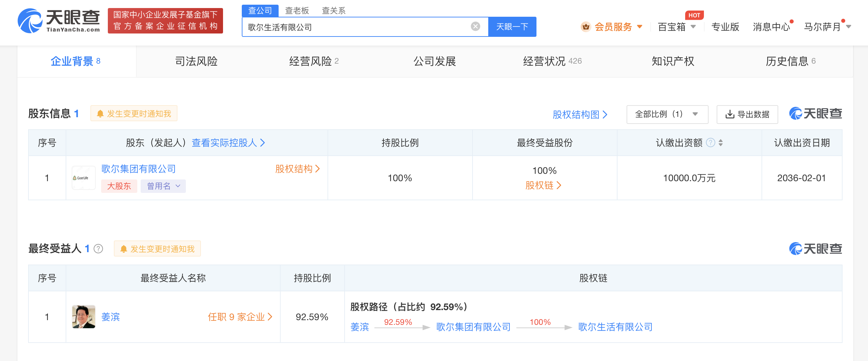Click the 导出数据 button
The image size is (868, 361).
pyautogui.click(x=747, y=114)
